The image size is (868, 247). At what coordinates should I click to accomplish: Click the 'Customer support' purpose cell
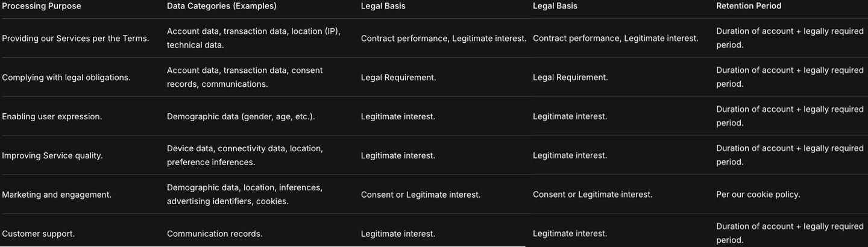(x=39, y=234)
